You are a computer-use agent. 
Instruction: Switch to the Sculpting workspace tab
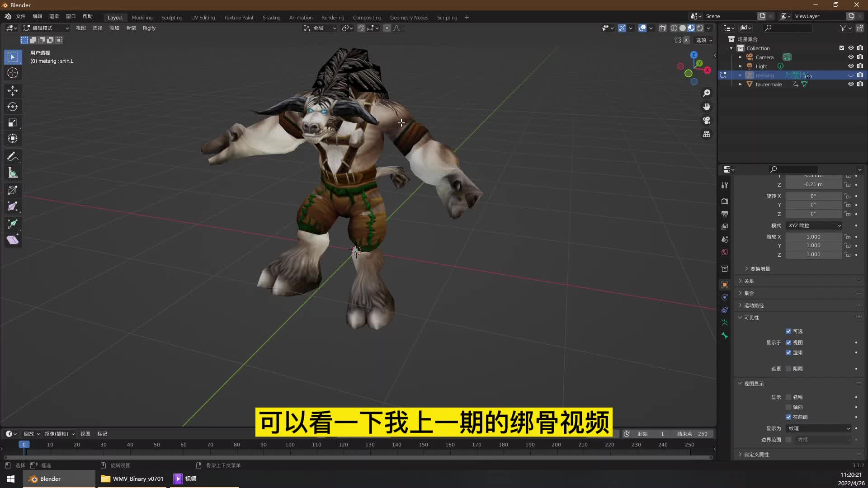tap(172, 17)
